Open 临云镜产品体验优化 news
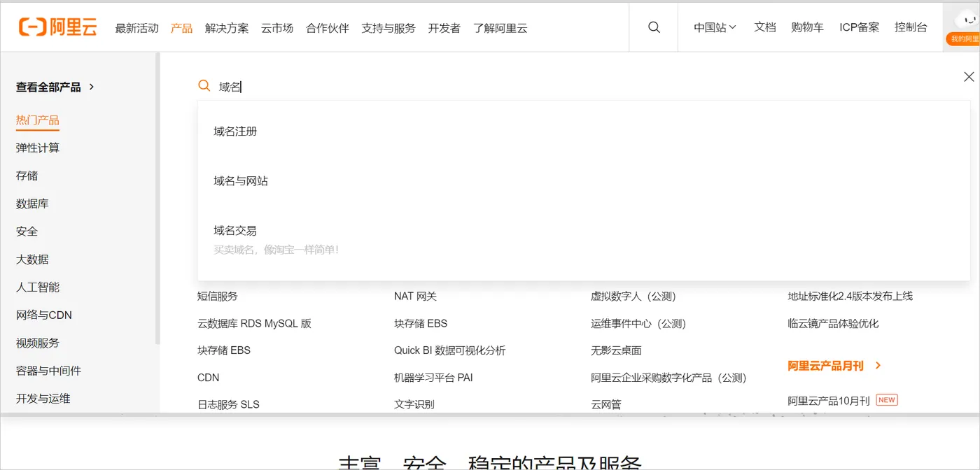This screenshot has width=980, height=470. point(833,324)
